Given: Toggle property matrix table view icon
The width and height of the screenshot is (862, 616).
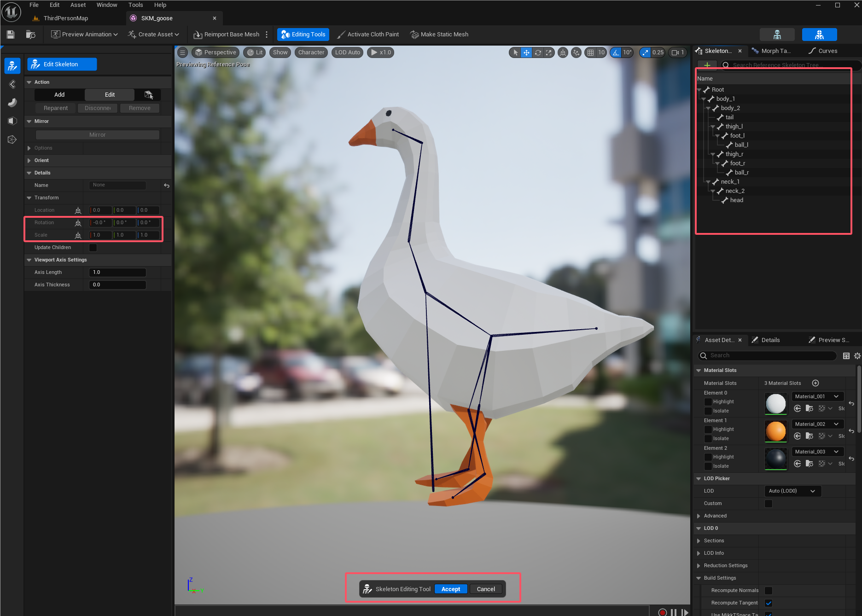Looking at the screenshot, I should click(x=846, y=355).
